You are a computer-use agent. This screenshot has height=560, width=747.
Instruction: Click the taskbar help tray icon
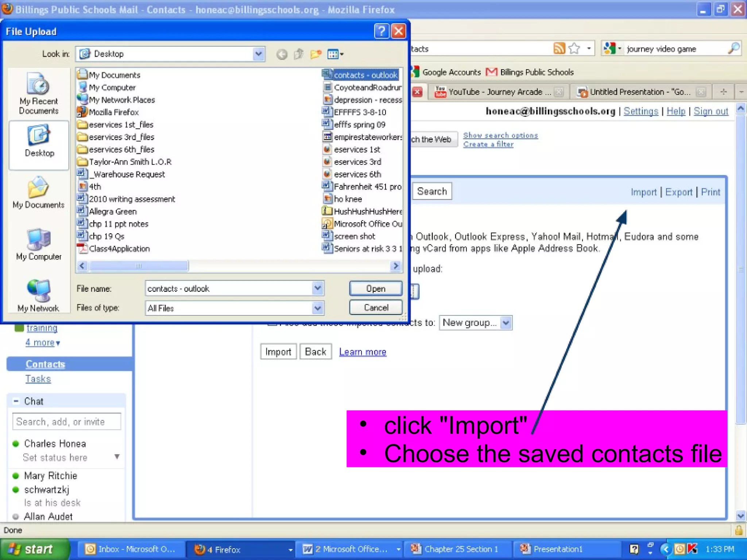point(634,549)
